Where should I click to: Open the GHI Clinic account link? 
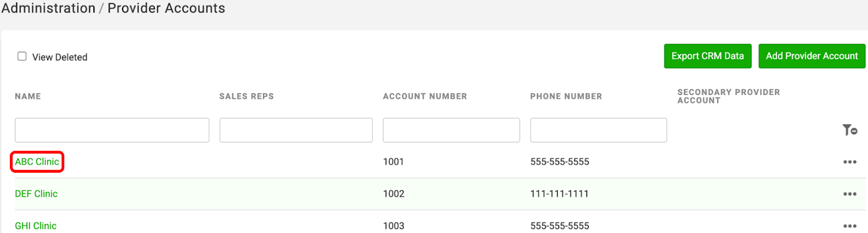click(x=36, y=226)
